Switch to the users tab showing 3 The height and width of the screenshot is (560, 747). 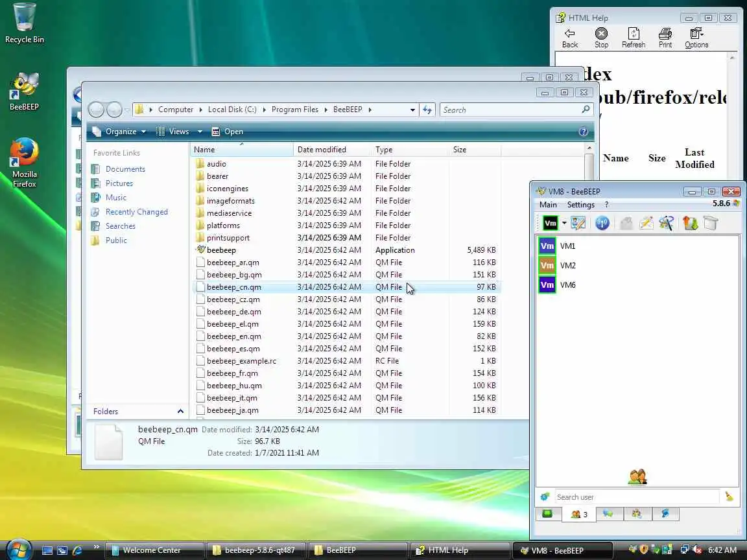tap(579, 514)
